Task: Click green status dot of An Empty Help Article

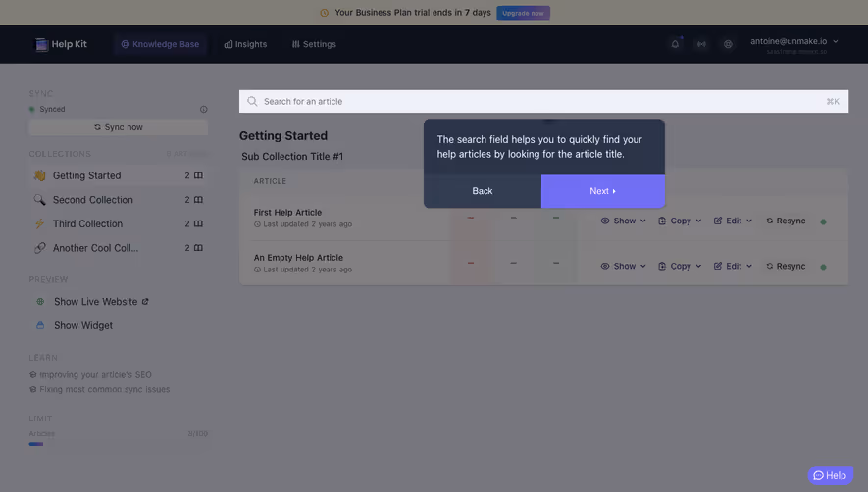Action: 823,267
